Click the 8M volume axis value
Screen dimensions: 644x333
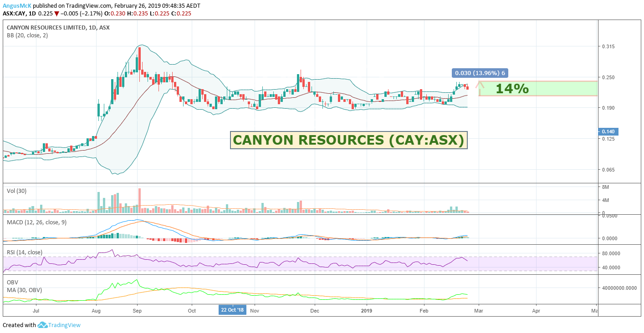[x=605, y=187]
